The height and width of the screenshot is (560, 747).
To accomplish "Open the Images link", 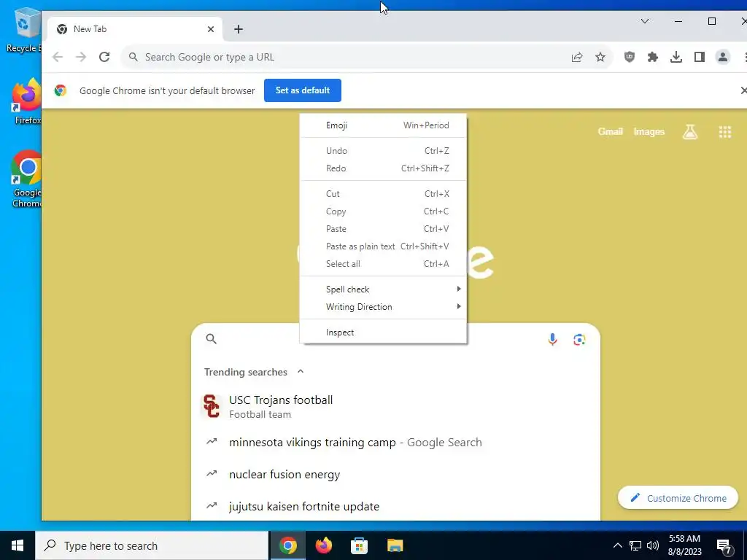I will click(649, 131).
